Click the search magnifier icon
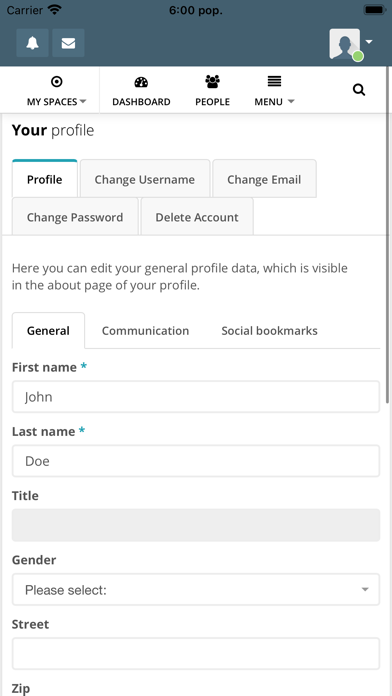Image resolution: width=392 pixels, height=696 pixels. click(359, 90)
